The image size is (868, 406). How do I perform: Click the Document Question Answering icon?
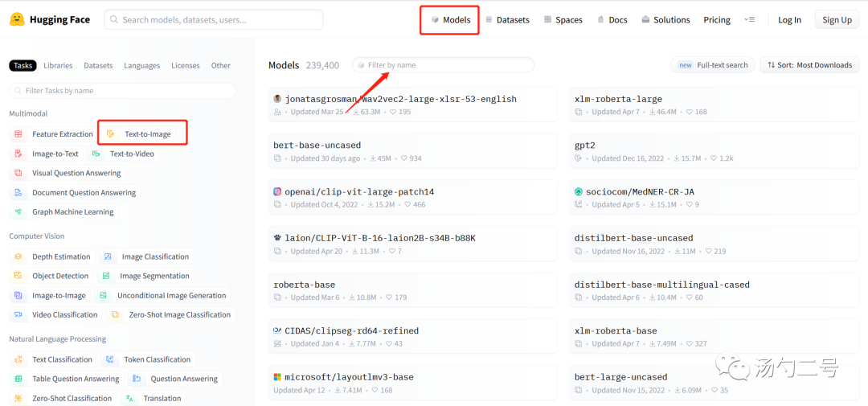tap(18, 193)
